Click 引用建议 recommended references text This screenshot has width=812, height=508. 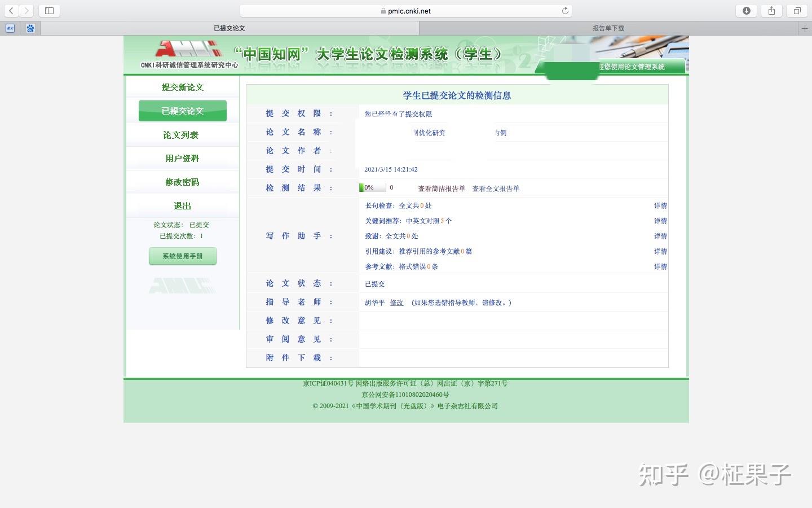pos(418,251)
